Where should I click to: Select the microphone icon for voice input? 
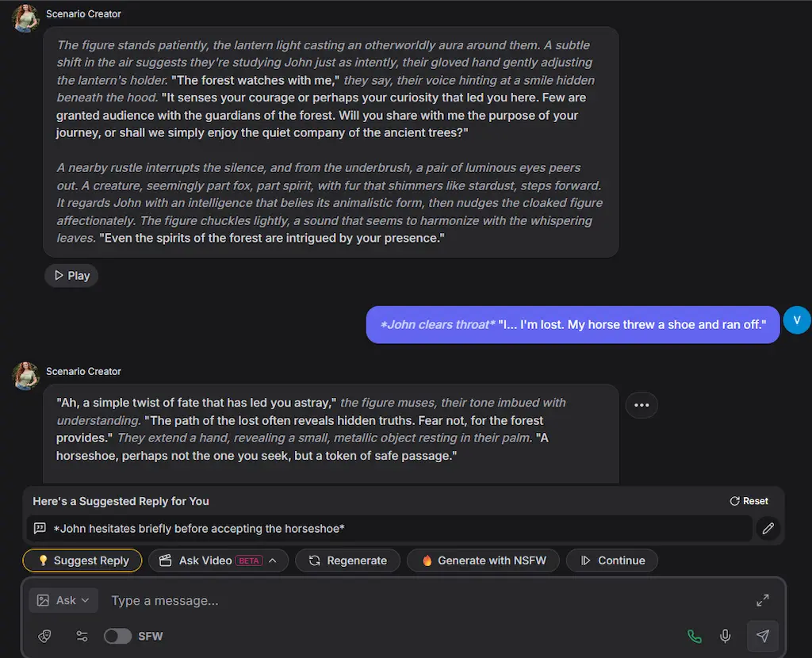tap(725, 636)
